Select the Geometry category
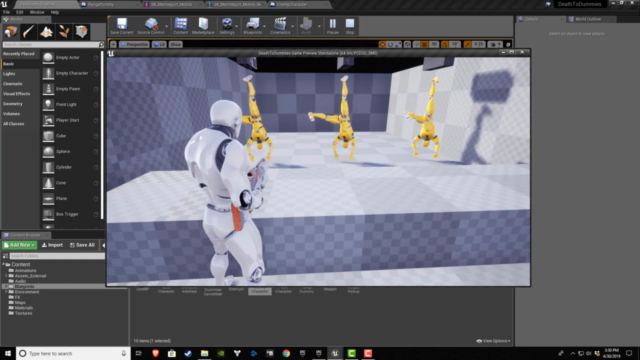 point(20,104)
